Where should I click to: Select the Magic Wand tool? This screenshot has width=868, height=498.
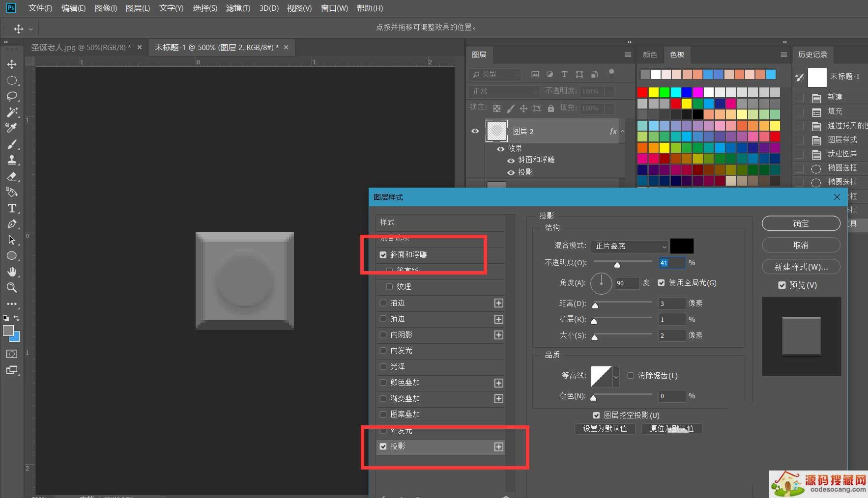[x=12, y=112]
